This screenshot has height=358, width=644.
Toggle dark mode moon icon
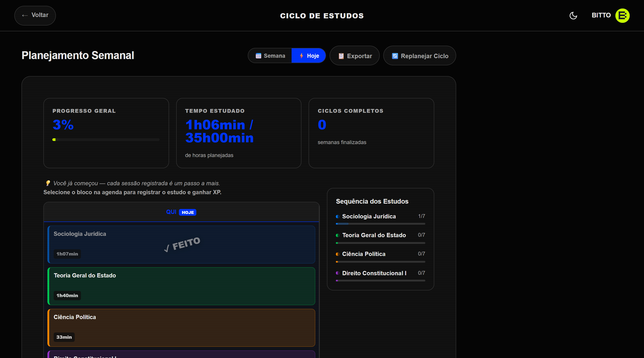(573, 15)
